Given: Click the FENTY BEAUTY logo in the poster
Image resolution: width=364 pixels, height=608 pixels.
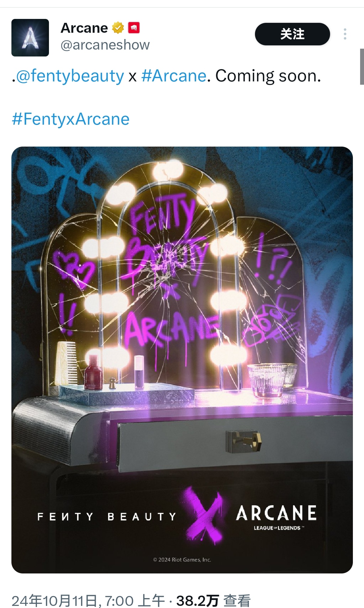Looking at the screenshot, I should coord(107,517).
